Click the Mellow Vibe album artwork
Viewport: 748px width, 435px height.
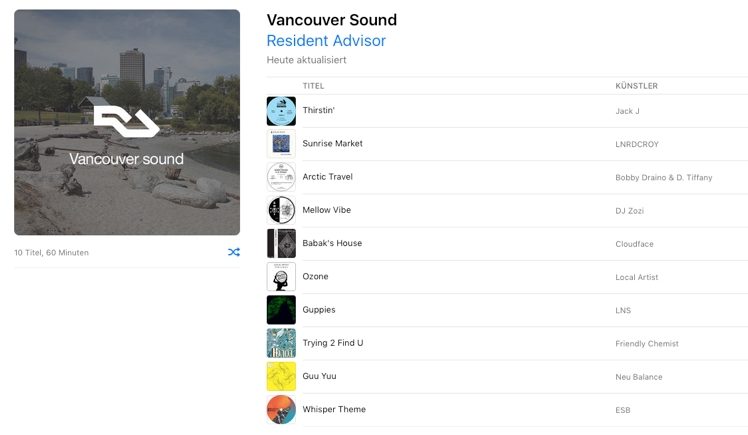281,210
